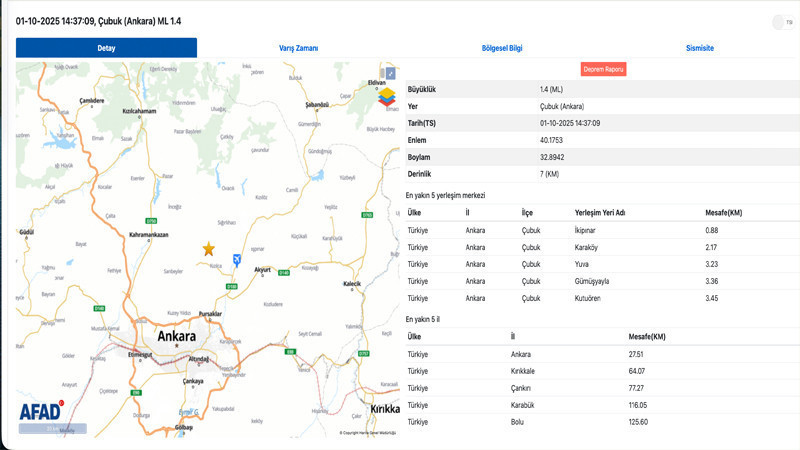Open the Varış Zamanı tab
This screenshot has width=800, height=450.
coord(298,48)
